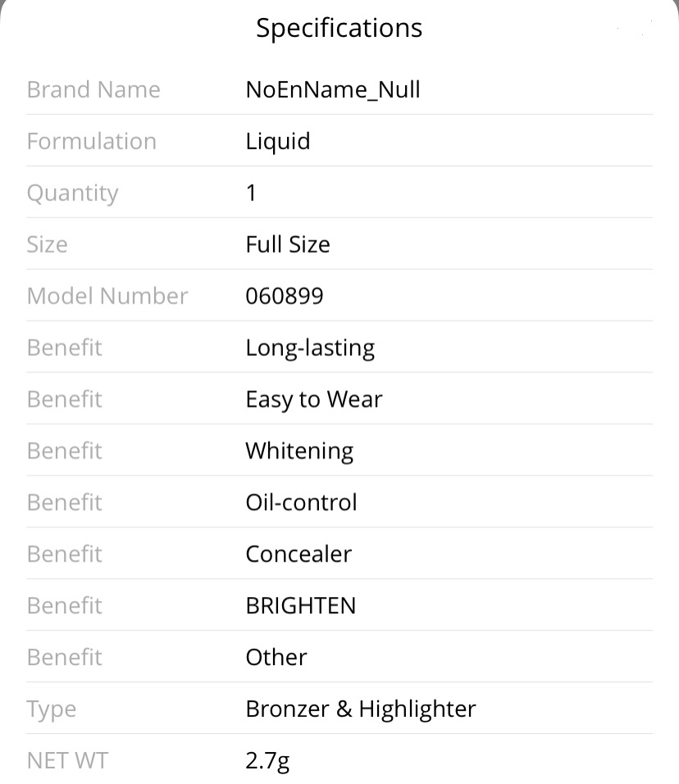This screenshot has height=784, width=679.
Task: Click the Formulation label
Action: click(x=92, y=142)
